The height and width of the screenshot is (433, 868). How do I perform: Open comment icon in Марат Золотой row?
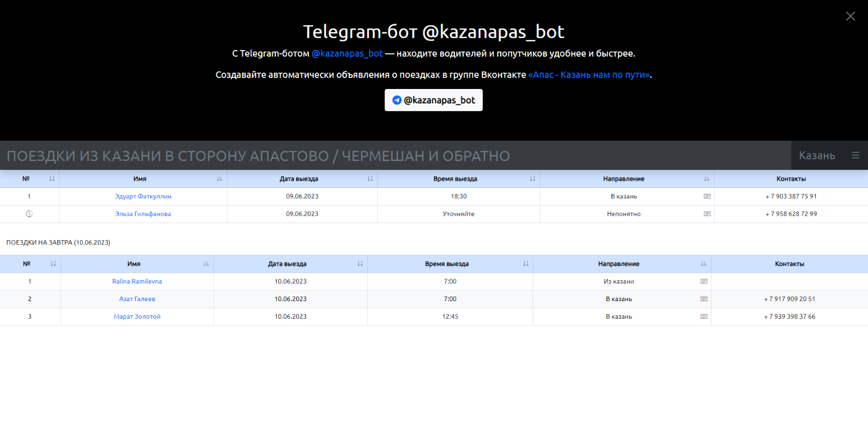point(704,317)
